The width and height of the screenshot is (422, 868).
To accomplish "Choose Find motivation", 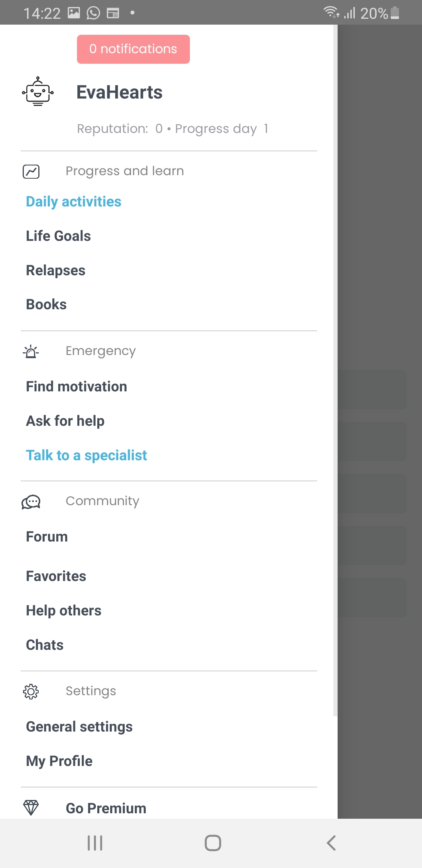I will coord(76,387).
